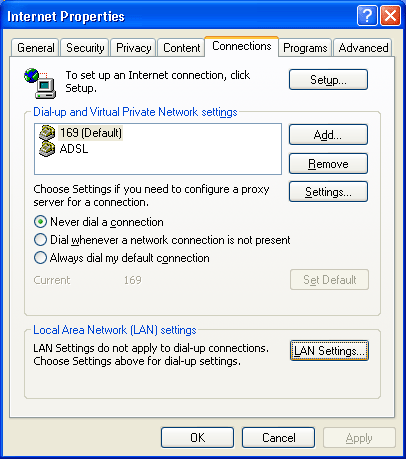Open the Security tab
This screenshot has height=459, width=406.
[x=85, y=48]
